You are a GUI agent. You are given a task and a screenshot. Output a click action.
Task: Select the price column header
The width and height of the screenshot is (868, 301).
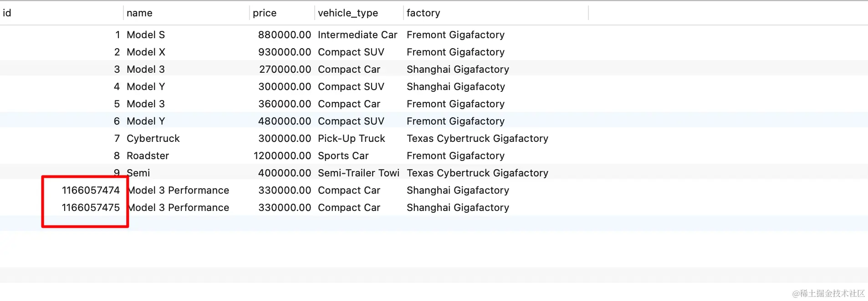(282, 13)
